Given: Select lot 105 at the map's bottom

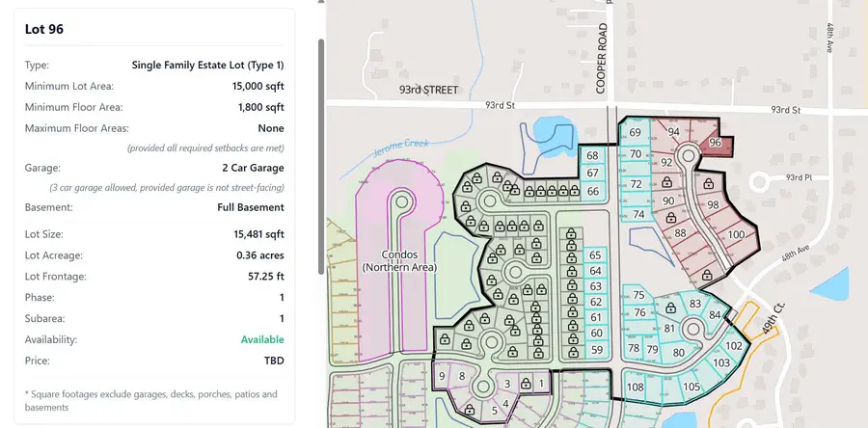Looking at the screenshot, I should pyautogui.click(x=691, y=388).
